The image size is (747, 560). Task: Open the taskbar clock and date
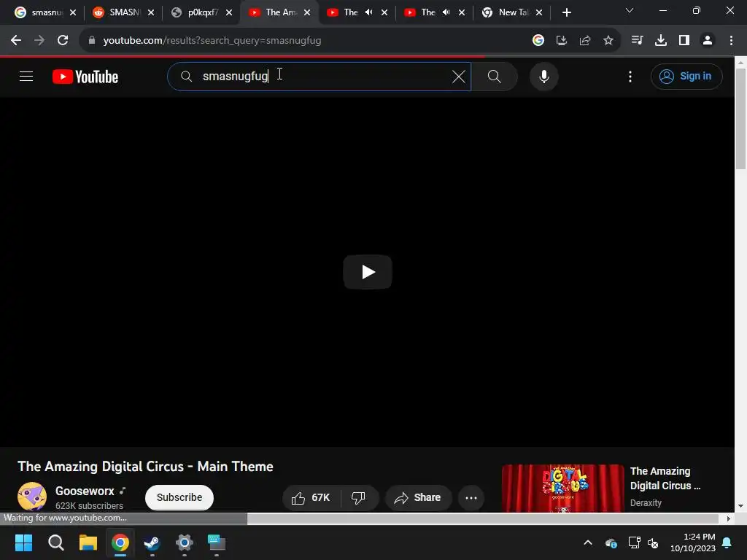693,542
